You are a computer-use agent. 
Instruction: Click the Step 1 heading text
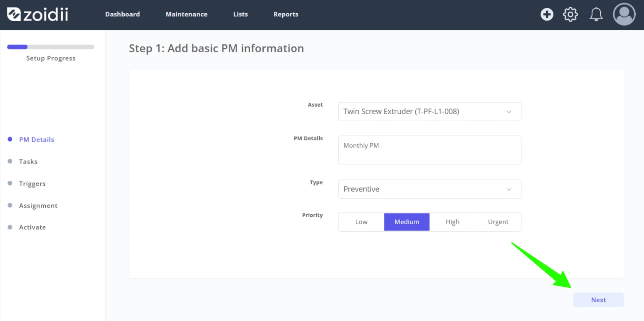point(216,48)
